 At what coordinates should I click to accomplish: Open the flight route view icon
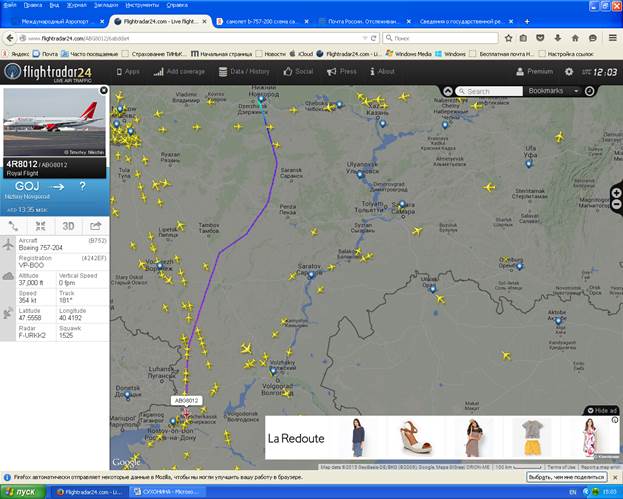(14, 226)
